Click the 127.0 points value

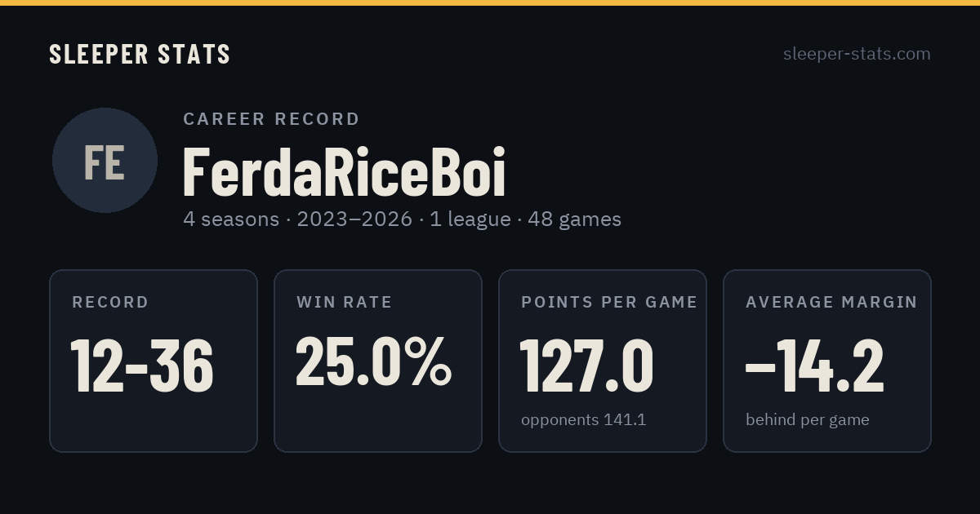(x=587, y=365)
